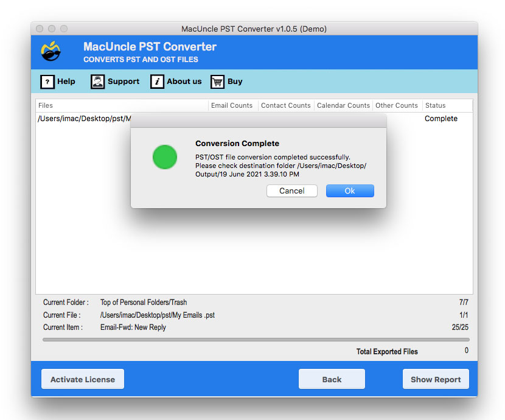The image size is (505, 420).
Task: Click the About us info icon
Action: [156, 82]
